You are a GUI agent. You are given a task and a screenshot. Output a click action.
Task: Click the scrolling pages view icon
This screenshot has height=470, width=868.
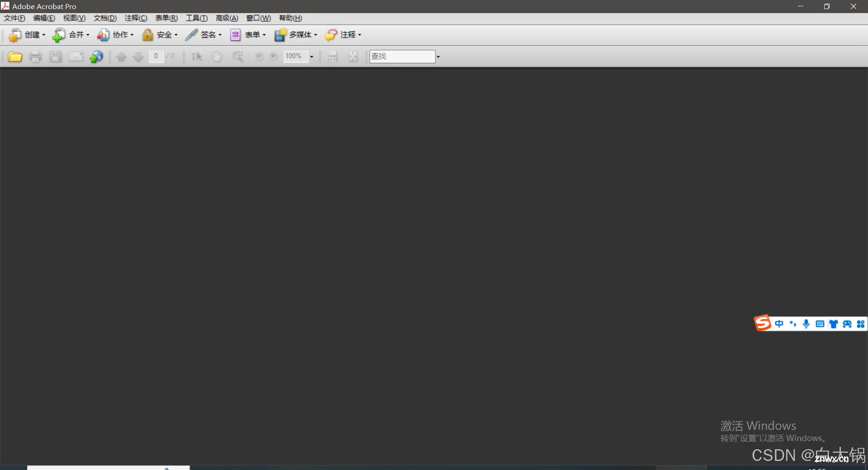[x=333, y=56]
